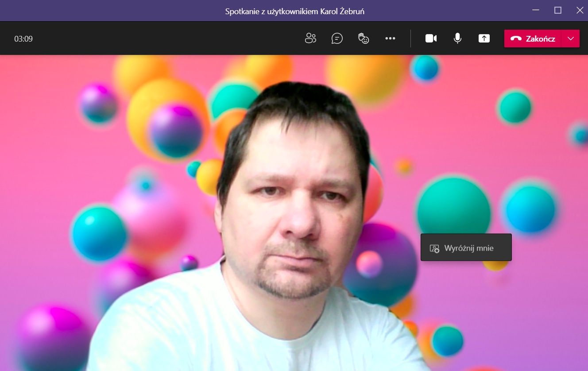Viewport: 588px width, 371px height.
Task: Open the share content tray
Action: pyautogui.click(x=484, y=39)
